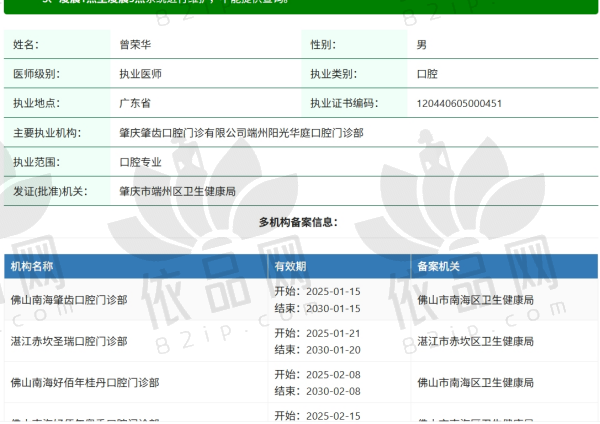Click the 执业范围 label
The width and height of the screenshot is (600, 424).
coord(36,162)
